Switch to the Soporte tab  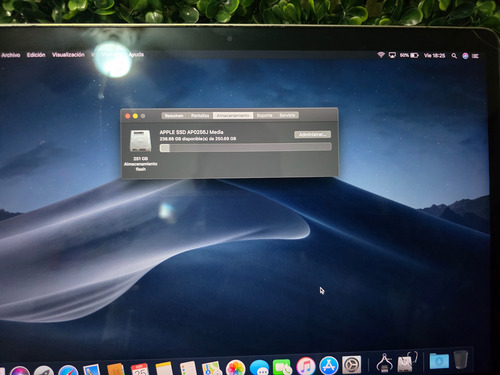[265, 115]
